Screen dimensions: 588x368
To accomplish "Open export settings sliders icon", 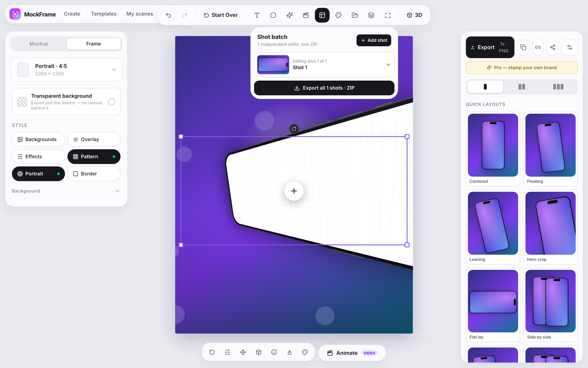I will 570,47.
